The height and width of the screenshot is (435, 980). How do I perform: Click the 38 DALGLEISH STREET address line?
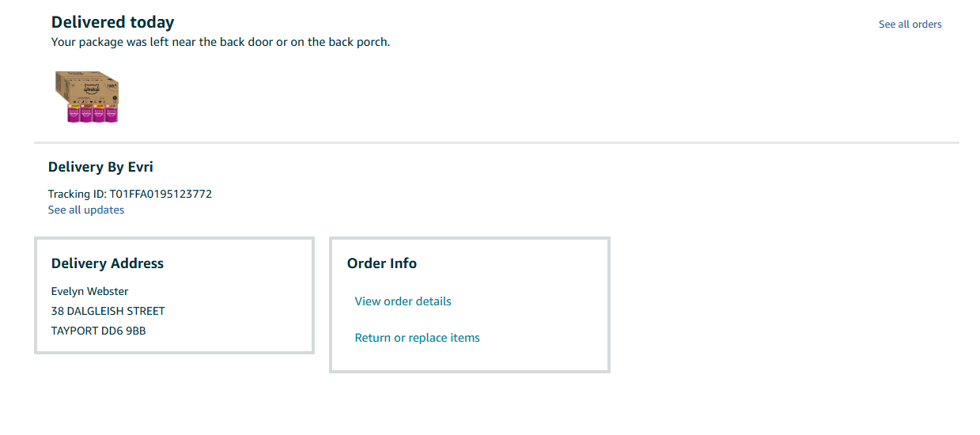(x=108, y=311)
